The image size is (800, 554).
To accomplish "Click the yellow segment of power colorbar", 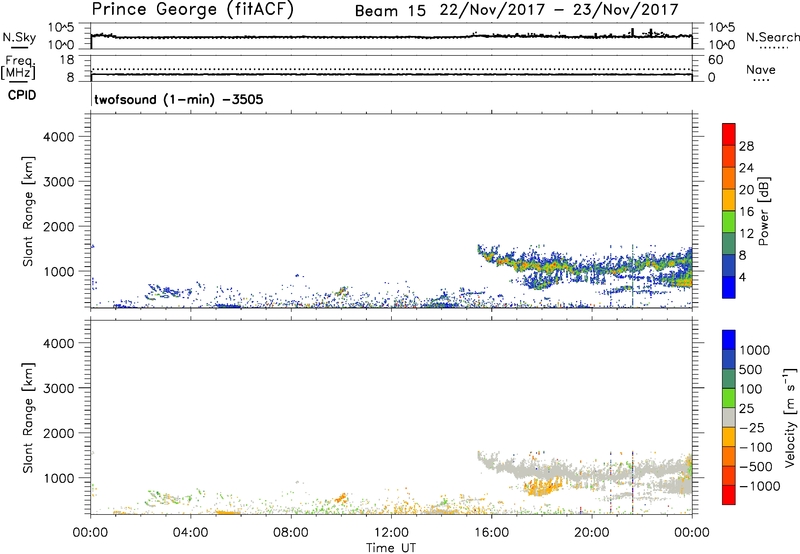I will (x=729, y=200).
